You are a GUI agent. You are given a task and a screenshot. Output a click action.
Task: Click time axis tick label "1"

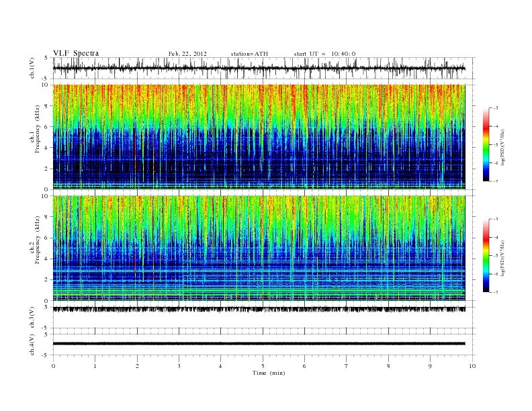95,366
